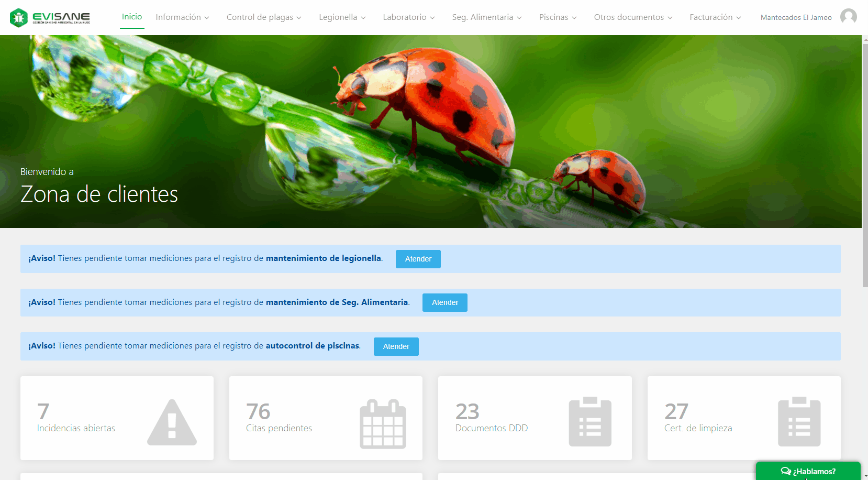
Task: Click Atender for legionella maintenance notice
Action: 418,259
